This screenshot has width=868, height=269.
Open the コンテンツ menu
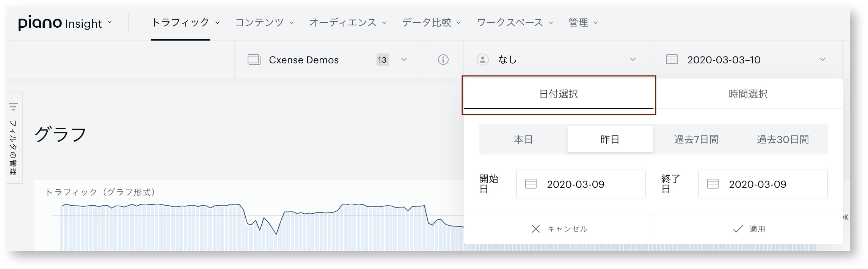[x=264, y=22]
